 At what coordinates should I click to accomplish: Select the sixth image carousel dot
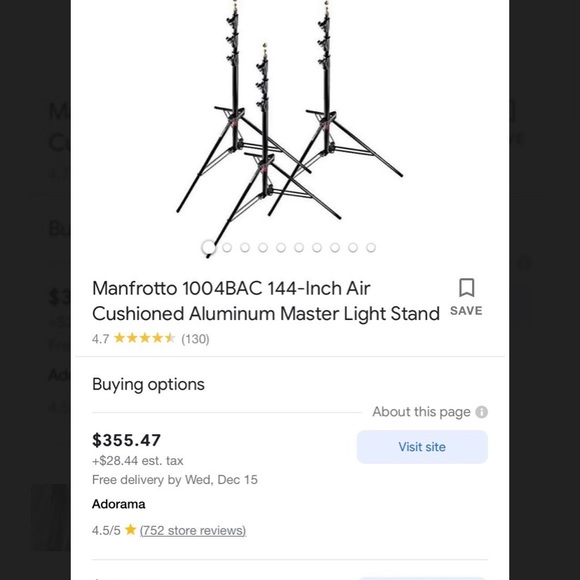pos(299,247)
